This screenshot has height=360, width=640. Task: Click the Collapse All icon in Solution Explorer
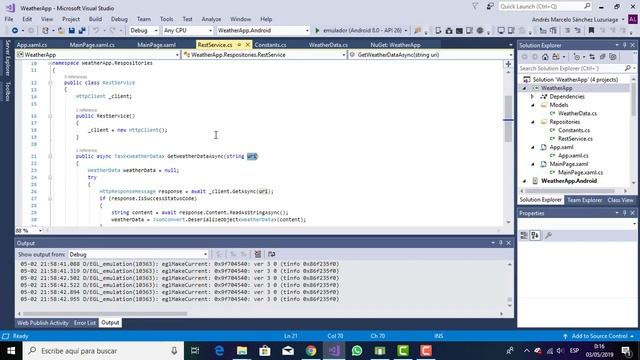[602, 57]
